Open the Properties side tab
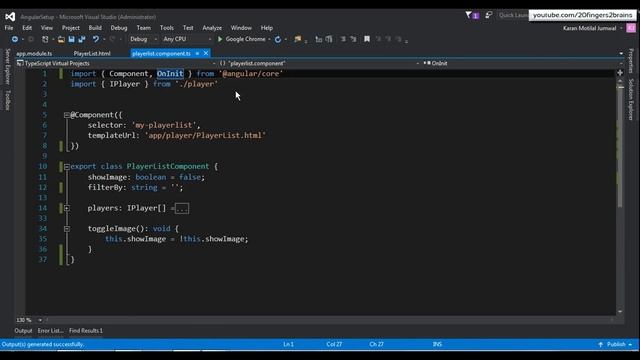The image size is (640, 360). (631, 61)
